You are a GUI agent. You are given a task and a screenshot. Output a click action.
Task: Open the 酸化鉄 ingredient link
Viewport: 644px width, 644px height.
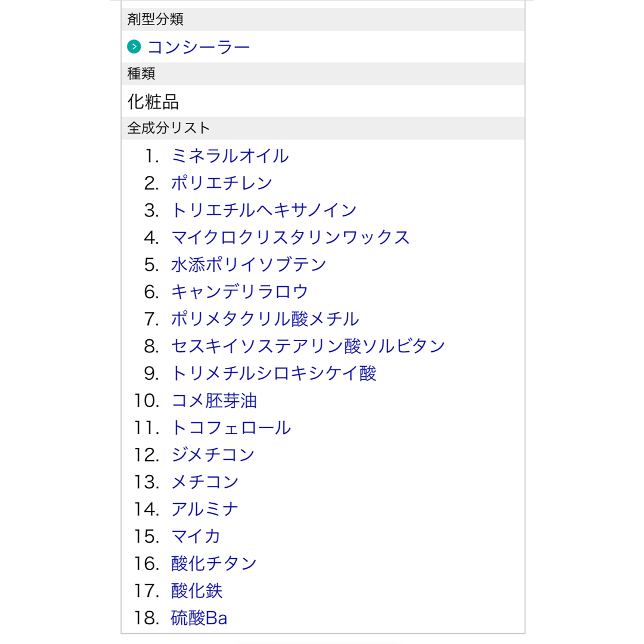tap(197, 590)
